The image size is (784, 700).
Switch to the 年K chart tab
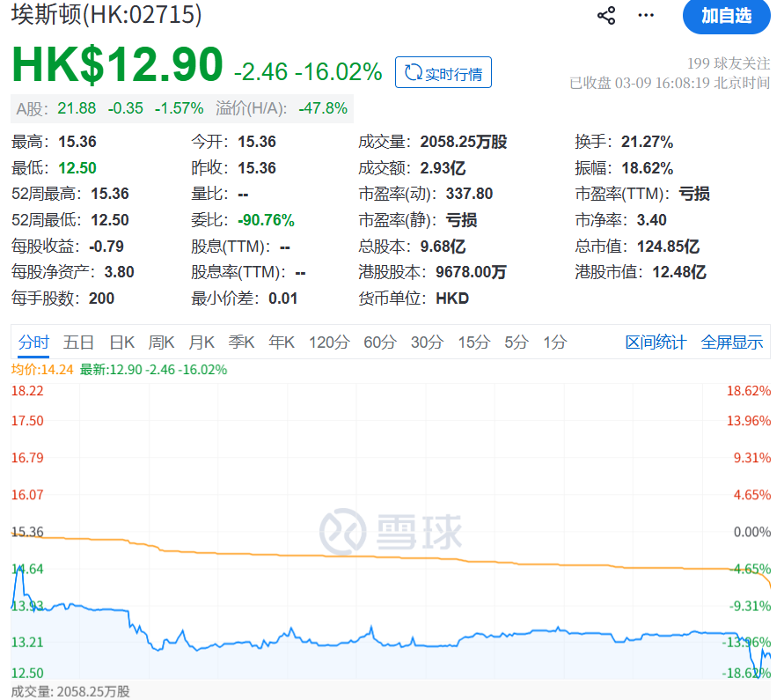[282, 343]
